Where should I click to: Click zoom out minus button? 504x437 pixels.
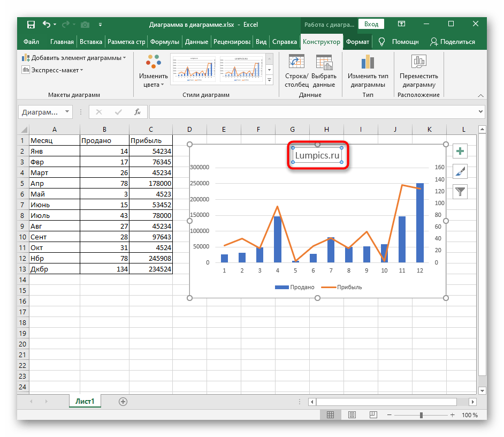[x=390, y=415]
